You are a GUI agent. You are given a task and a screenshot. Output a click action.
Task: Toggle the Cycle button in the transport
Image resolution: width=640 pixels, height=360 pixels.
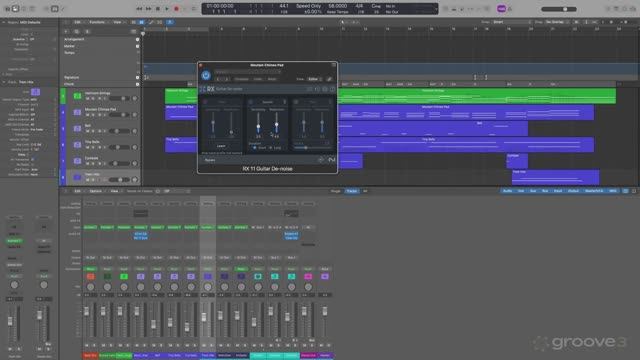(194, 9)
